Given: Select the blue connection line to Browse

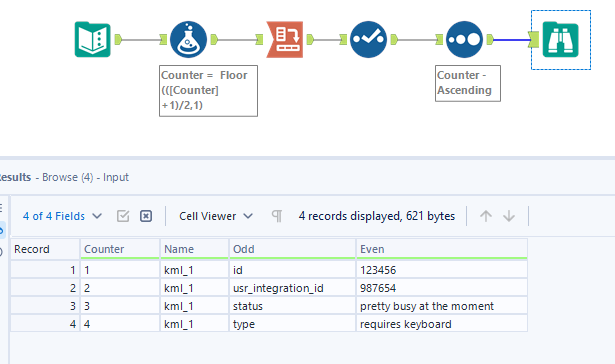Looking at the screenshot, I should point(511,40).
